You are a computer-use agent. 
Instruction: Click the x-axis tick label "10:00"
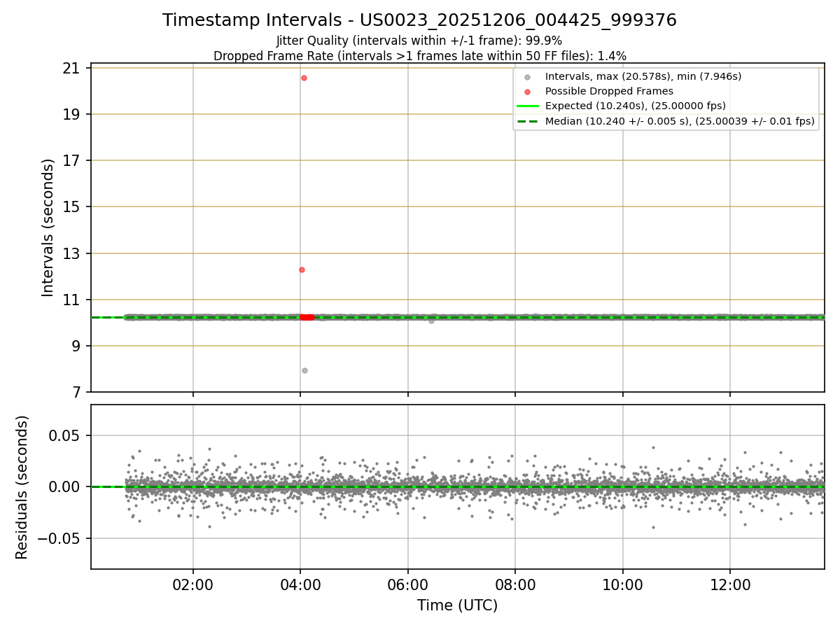(623, 584)
